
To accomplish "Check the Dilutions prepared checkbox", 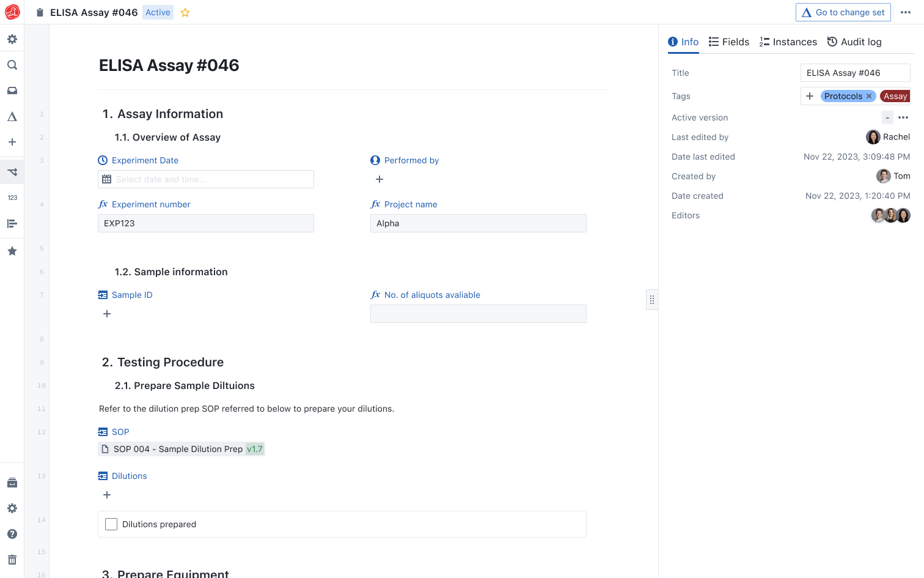I will click(x=111, y=524).
